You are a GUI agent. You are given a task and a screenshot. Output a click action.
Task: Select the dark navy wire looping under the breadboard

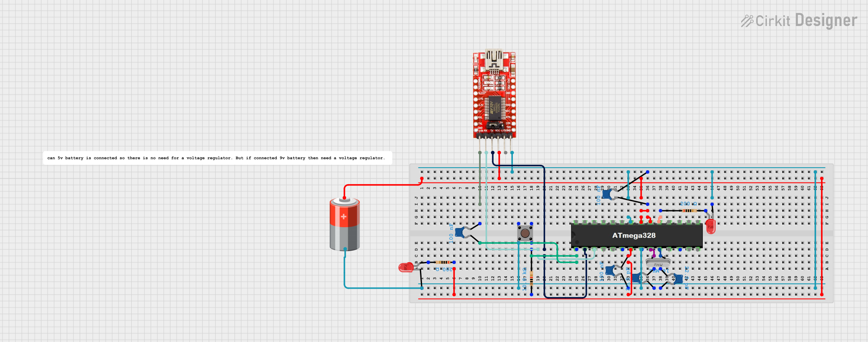click(x=545, y=231)
